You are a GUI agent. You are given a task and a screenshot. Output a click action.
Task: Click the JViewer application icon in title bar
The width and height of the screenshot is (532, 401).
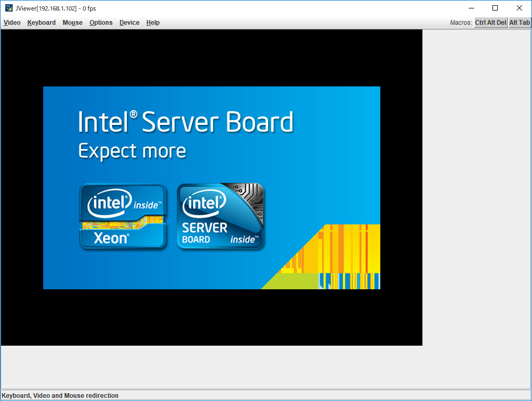pyautogui.click(x=9, y=8)
